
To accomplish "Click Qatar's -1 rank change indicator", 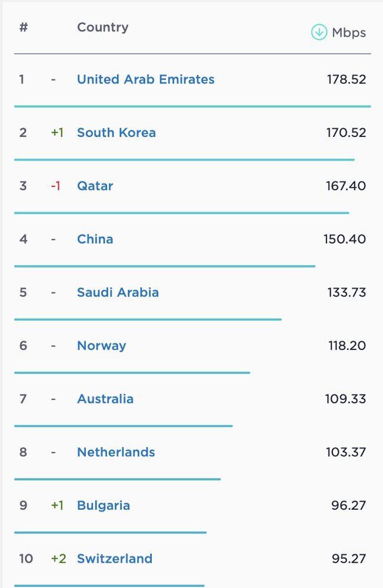I will [x=55, y=186].
